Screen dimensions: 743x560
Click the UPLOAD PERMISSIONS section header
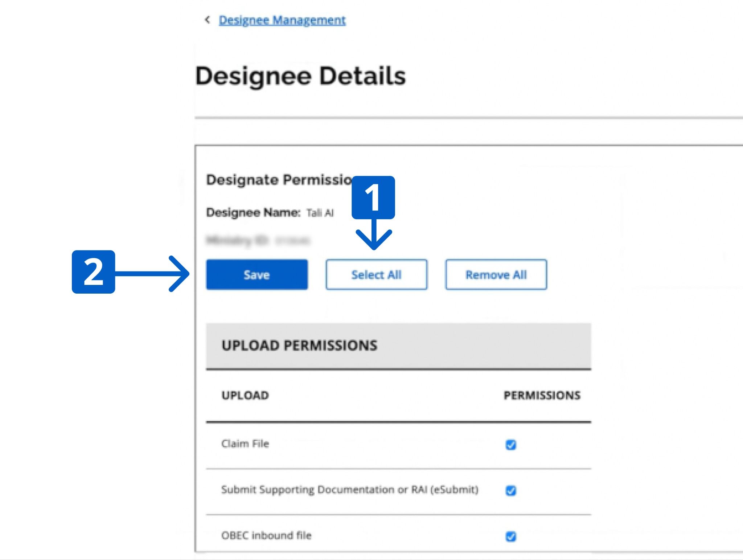(x=299, y=346)
